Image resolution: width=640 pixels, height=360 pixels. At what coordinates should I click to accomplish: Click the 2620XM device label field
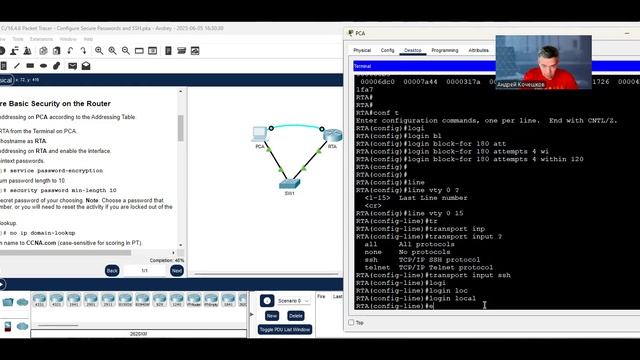(138, 334)
